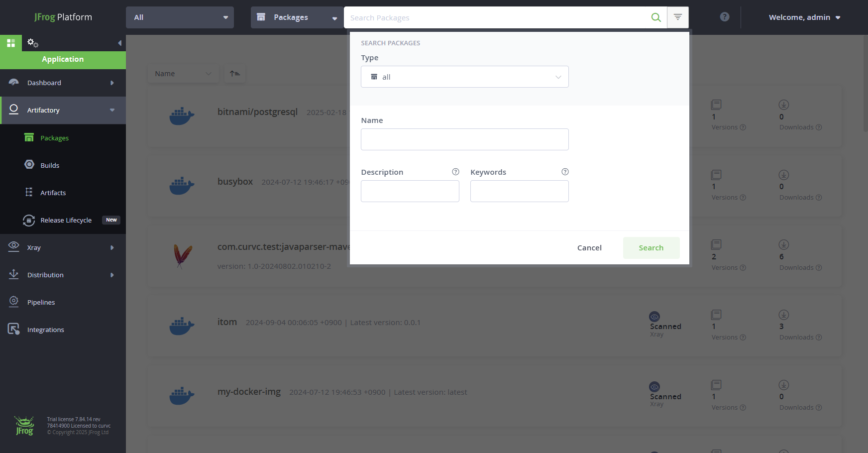Screen dimensions: 868x453
Task: Open the Application module grid icon
Action: pos(11,43)
